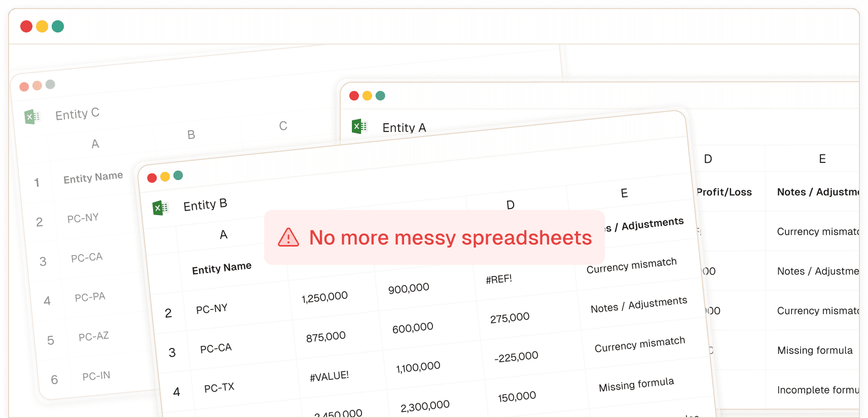Image resolution: width=868 pixels, height=418 pixels.
Task: Click the Excel icon beside Entity A
Action: coord(359,126)
